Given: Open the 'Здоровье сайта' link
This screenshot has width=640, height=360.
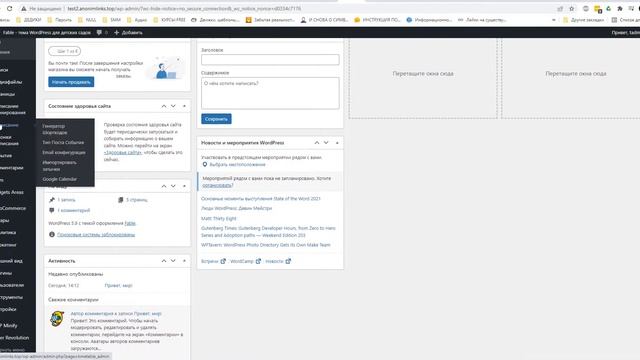Looking at the screenshot, I should click(x=123, y=152).
